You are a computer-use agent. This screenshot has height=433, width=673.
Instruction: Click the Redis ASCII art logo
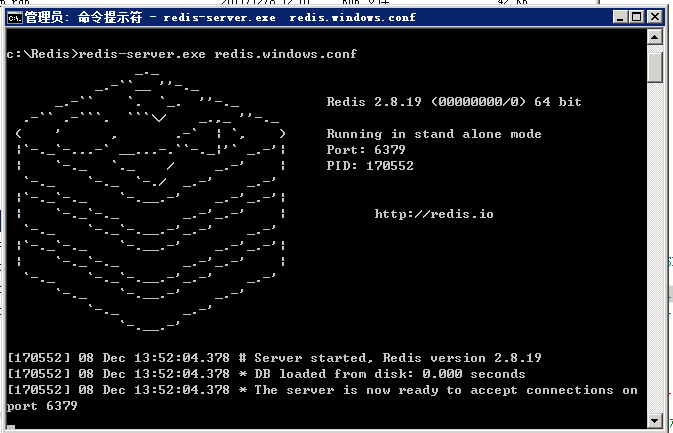[150, 201]
